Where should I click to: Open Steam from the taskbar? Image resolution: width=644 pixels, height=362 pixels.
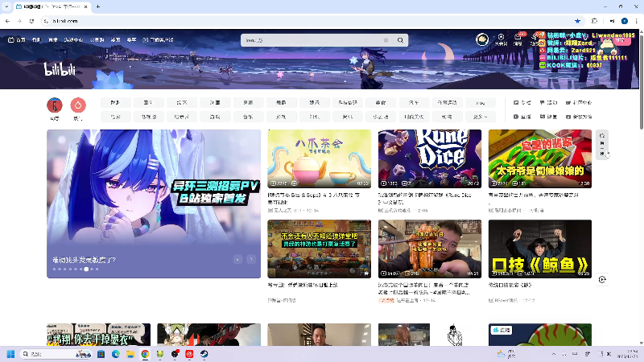coord(204,354)
